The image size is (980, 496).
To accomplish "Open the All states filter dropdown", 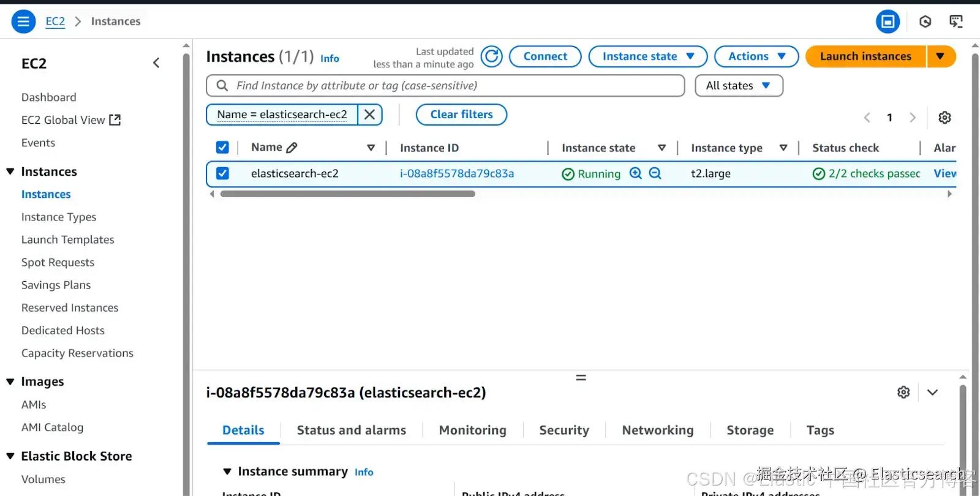I will (x=739, y=86).
